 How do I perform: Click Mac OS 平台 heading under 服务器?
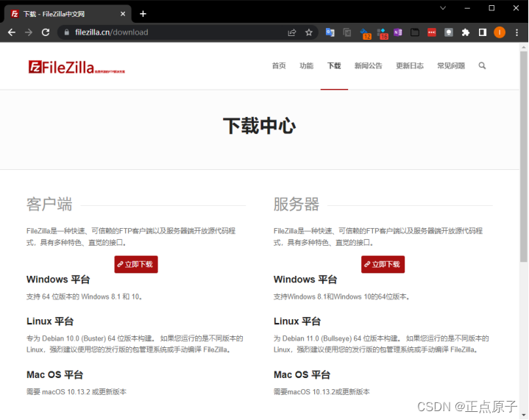coord(302,375)
